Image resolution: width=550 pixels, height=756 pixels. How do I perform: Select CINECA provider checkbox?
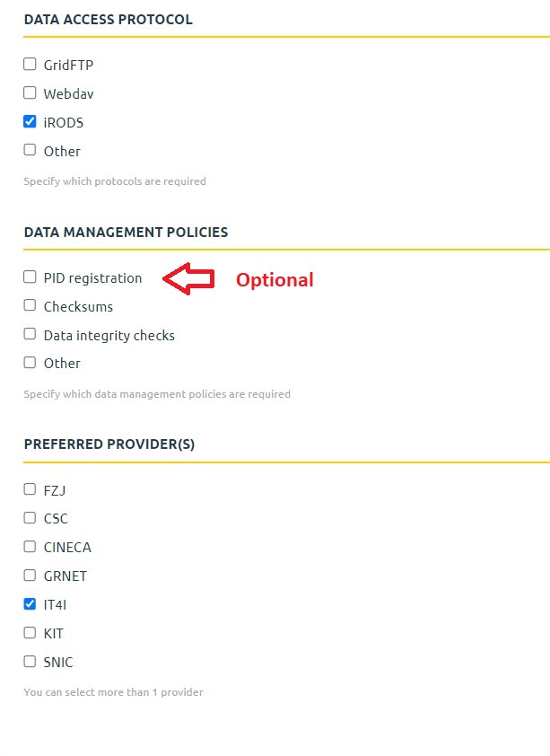pos(30,547)
